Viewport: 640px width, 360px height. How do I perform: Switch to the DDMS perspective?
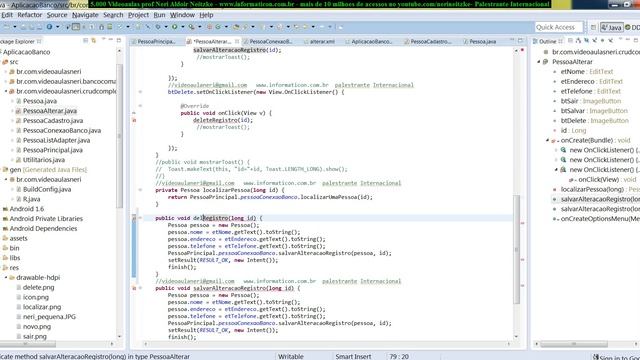pos(632,27)
